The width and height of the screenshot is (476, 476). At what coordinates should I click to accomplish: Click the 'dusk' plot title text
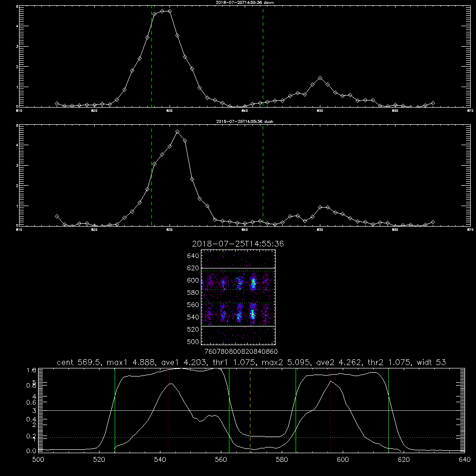pos(245,121)
